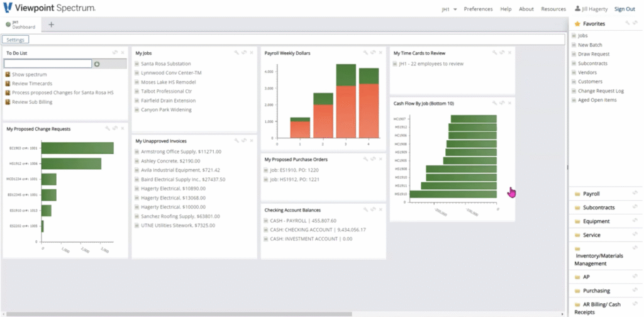Viewport: 644px width, 317px height.
Task: Close the My Unapproved Invoices panel
Action: (252, 140)
